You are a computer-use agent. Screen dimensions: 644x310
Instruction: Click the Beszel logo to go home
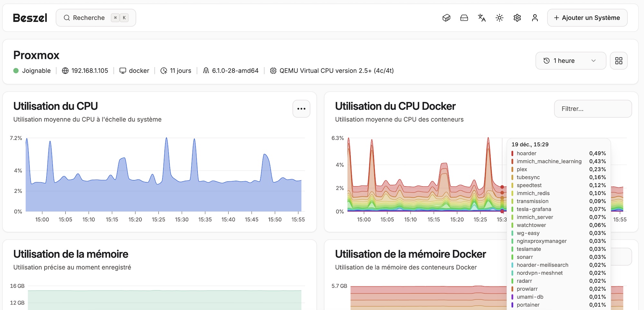click(x=30, y=18)
